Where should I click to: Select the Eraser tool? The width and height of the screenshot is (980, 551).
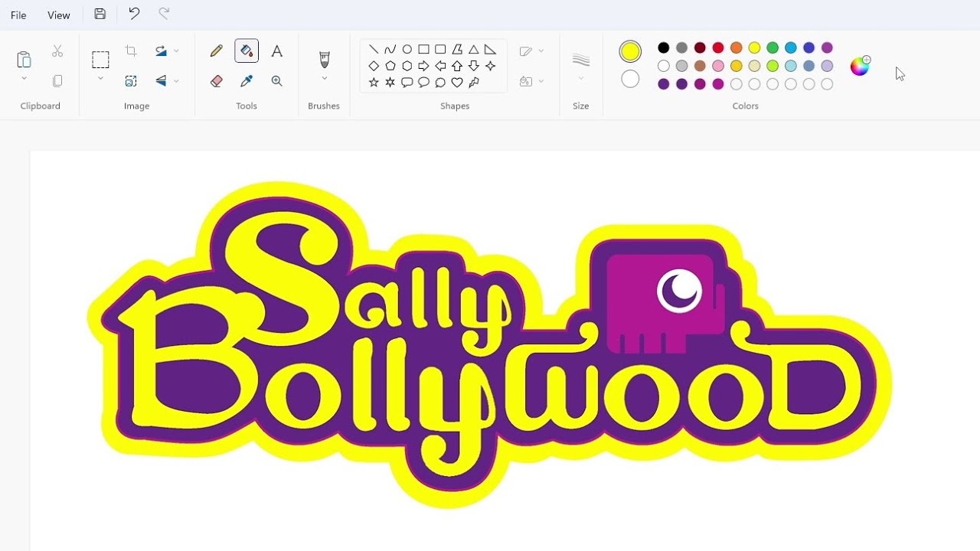tap(217, 81)
